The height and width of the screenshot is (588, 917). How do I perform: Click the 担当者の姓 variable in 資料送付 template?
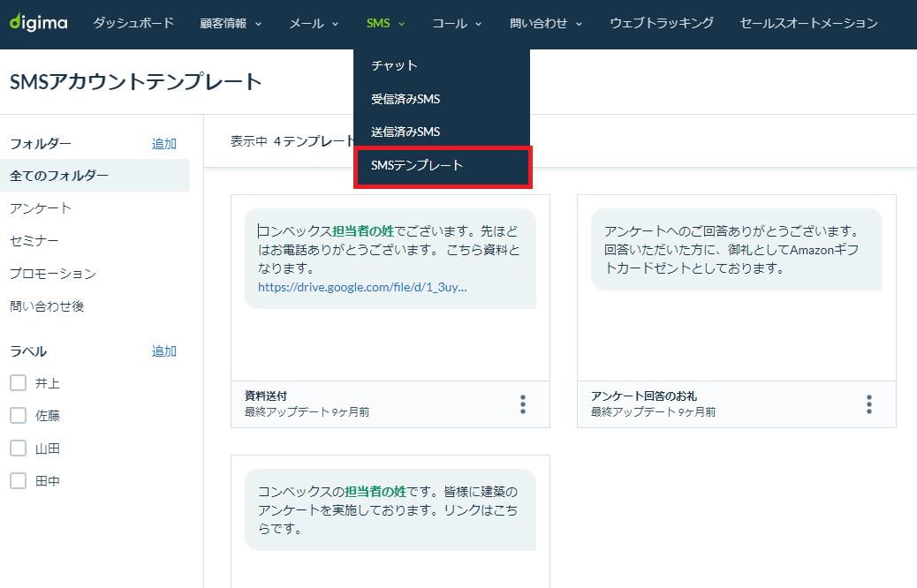click(x=363, y=231)
